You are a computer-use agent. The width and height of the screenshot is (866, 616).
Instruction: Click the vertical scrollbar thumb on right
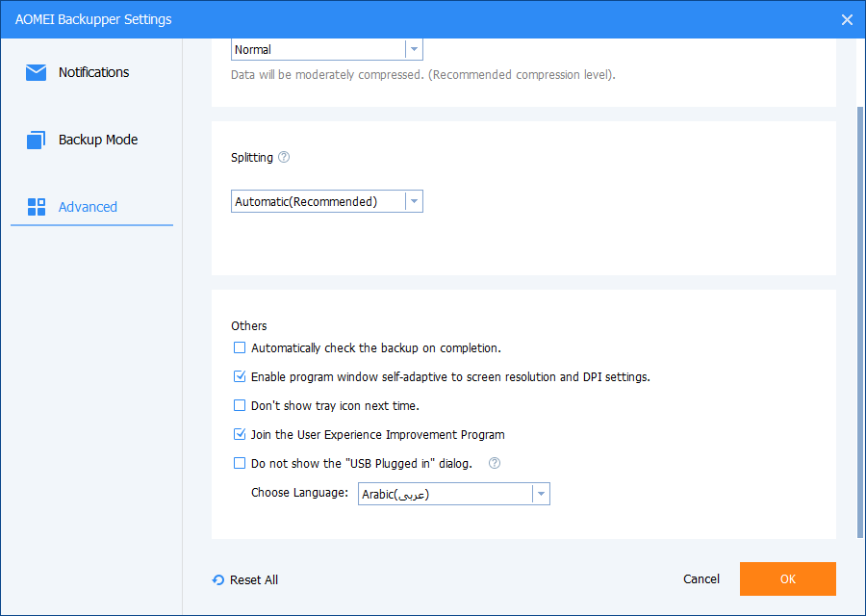click(859, 322)
